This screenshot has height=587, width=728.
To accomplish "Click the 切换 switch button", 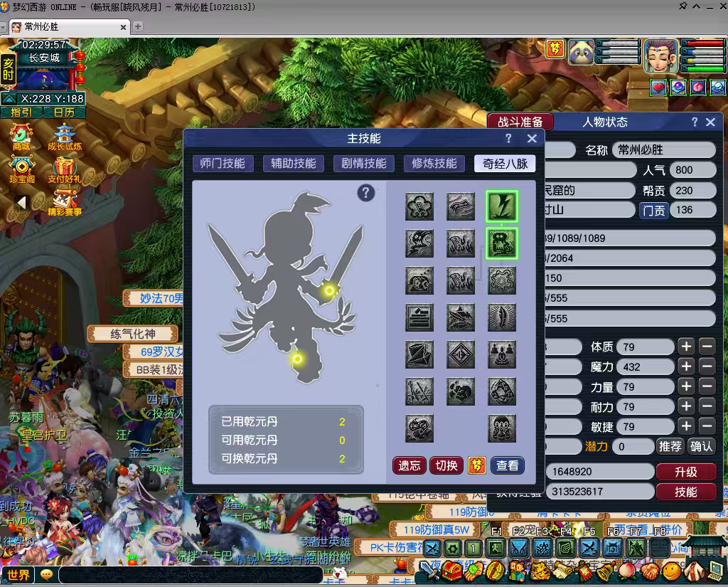I will (446, 465).
